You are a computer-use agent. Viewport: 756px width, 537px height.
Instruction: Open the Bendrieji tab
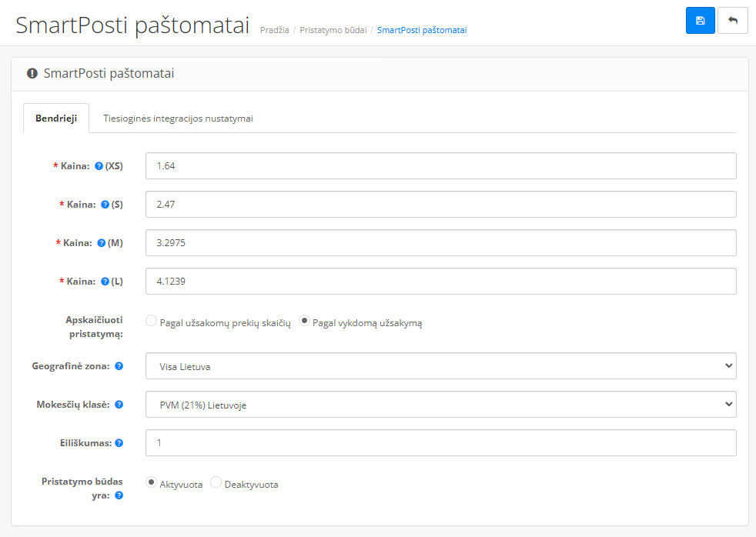click(x=56, y=118)
